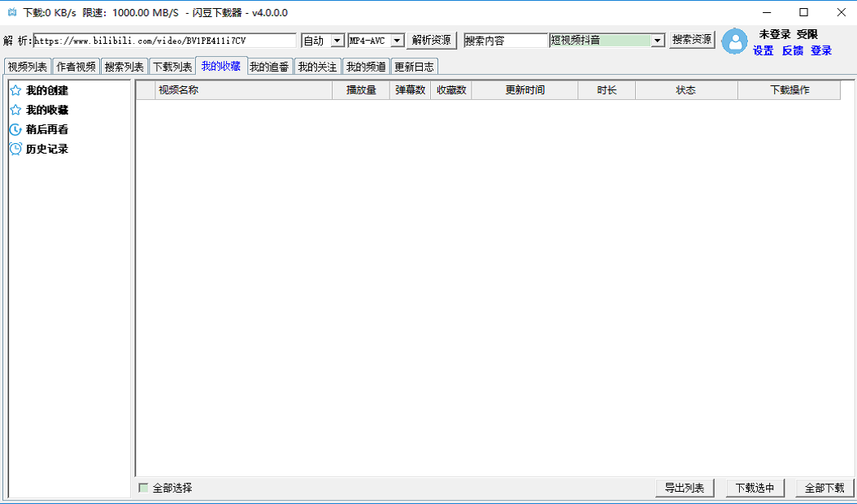Click the 搜索资源 button
857x504 pixels.
pos(691,39)
